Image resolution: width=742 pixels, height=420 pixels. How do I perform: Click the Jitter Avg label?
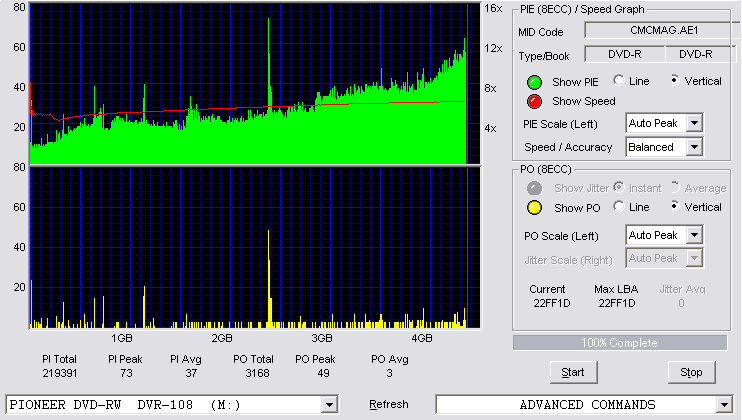point(682,289)
